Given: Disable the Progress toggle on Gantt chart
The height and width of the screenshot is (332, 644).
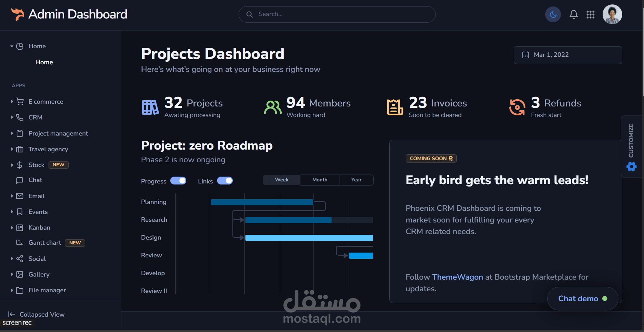Looking at the screenshot, I should [x=178, y=181].
